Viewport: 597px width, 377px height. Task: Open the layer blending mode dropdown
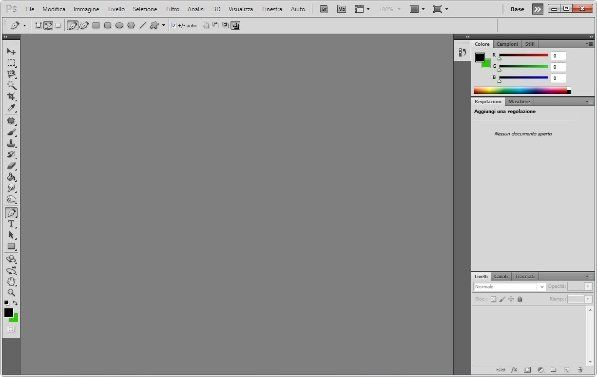pos(509,286)
